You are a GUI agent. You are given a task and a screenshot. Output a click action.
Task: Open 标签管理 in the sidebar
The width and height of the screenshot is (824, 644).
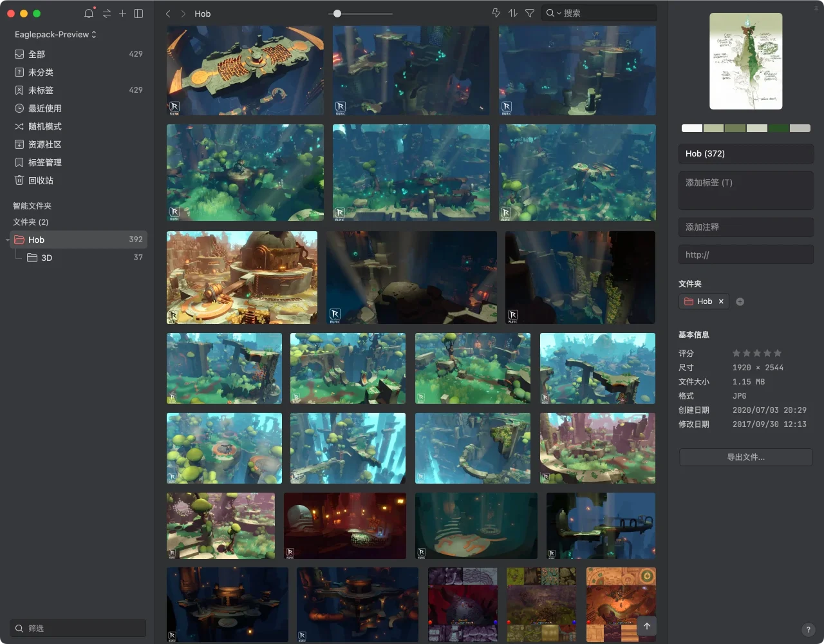coord(77,162)
